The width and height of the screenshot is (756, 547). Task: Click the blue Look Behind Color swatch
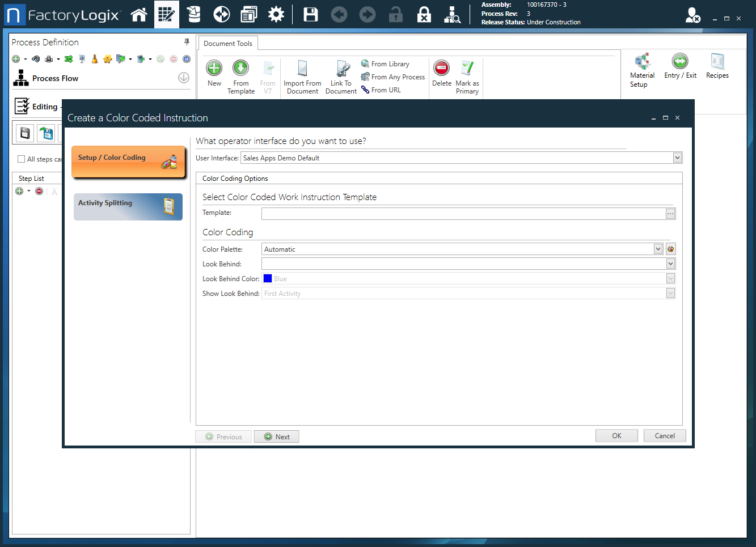coord(268,278)
